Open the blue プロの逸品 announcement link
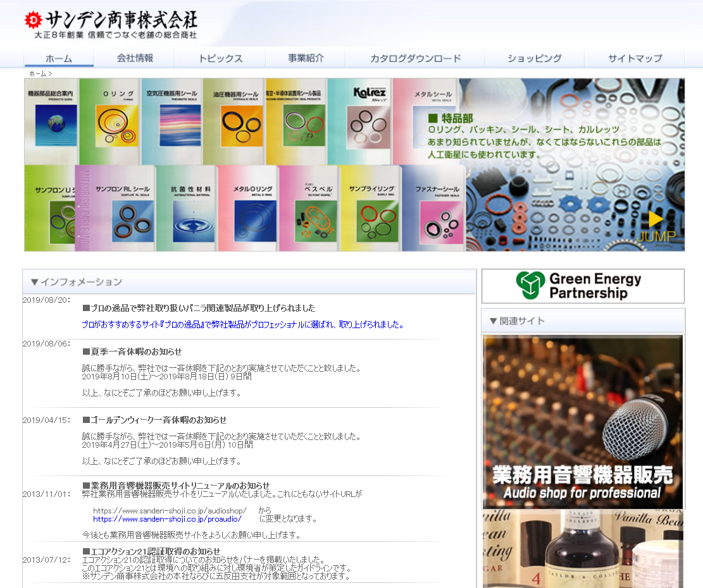This screenshot has height=588, width=703. [242, 324]
